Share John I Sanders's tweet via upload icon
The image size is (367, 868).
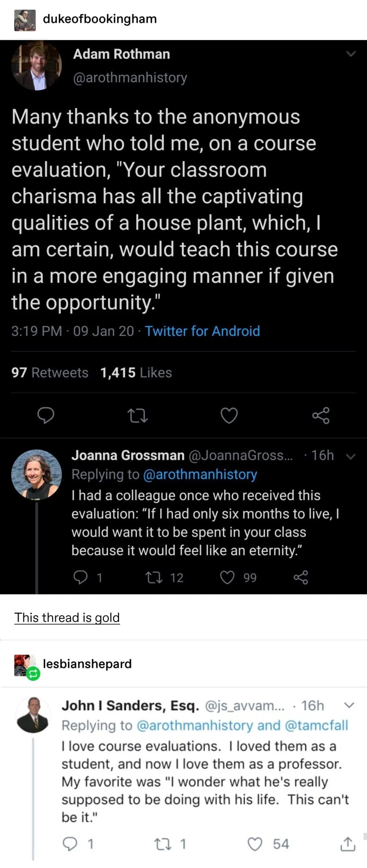(348, 844)
